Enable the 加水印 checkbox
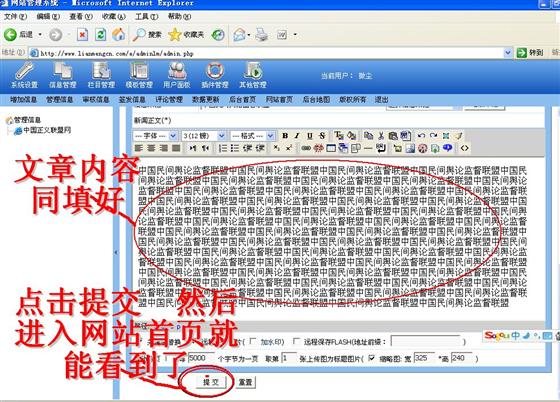Screen dimensions: 560x402 (253, 341)
